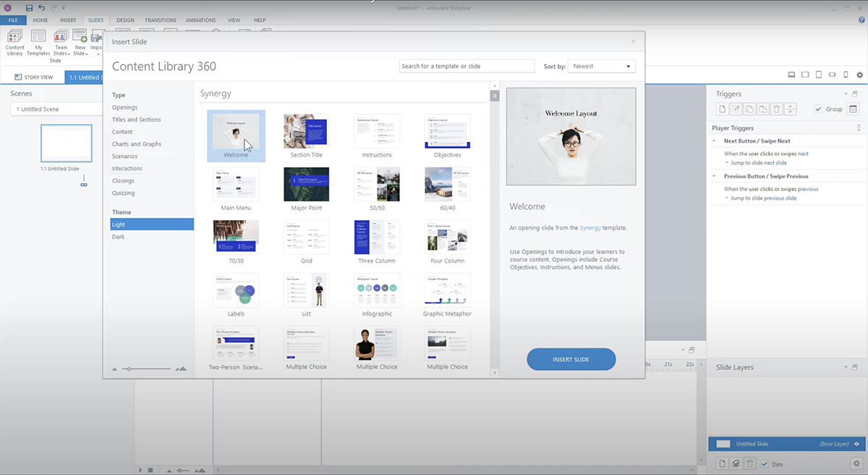Open the Content Library ribbon icon

coord(14,42)
